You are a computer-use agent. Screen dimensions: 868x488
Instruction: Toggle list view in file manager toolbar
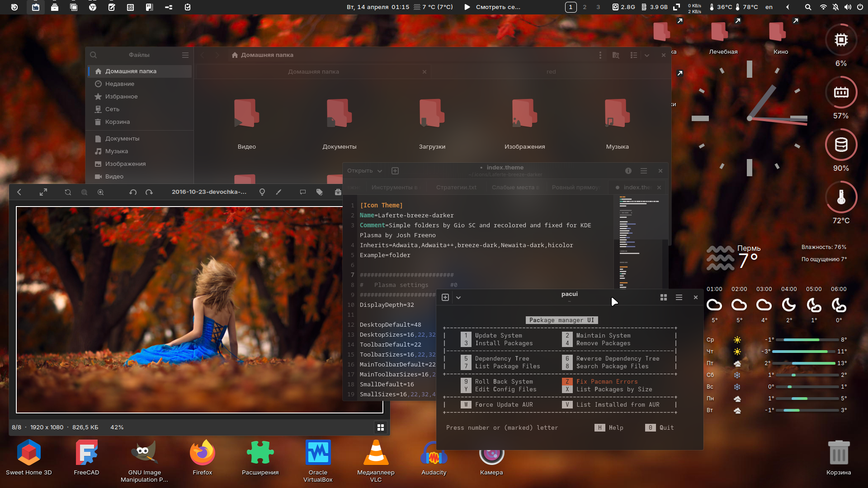634,55
